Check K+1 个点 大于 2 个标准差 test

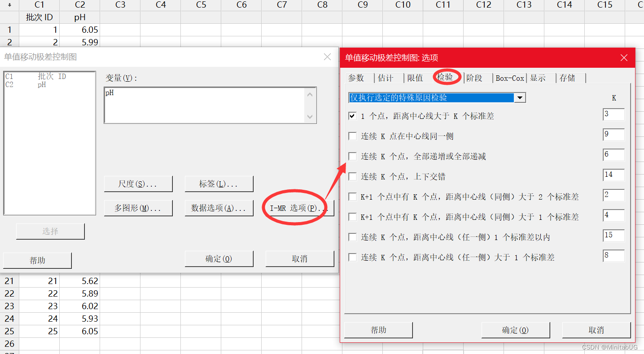[353, 197]
